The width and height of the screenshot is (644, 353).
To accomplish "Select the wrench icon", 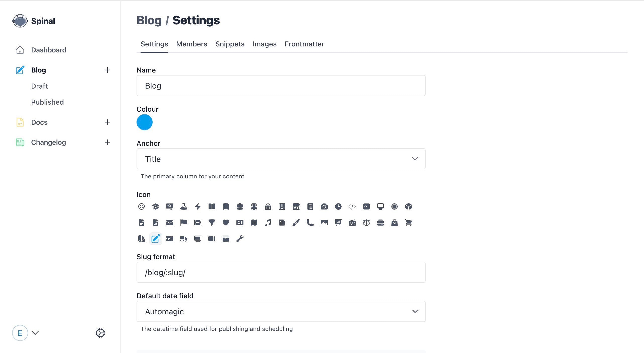I will click(240, 239).
